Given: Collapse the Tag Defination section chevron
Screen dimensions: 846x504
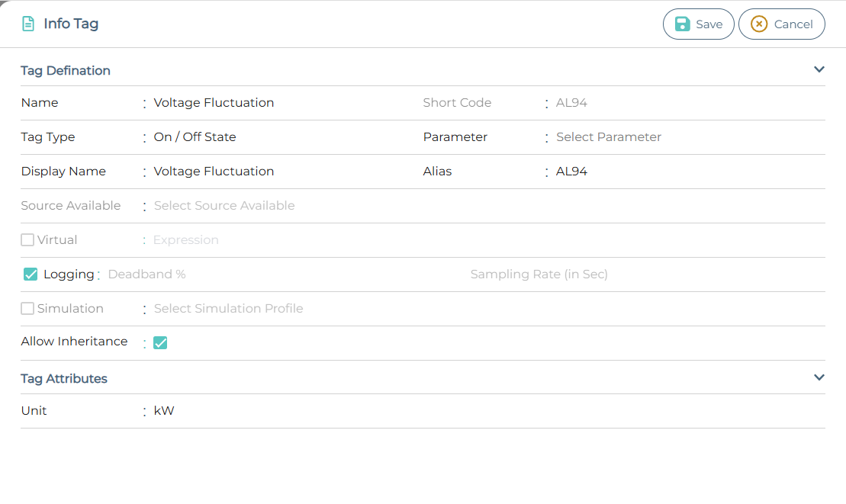Looking at the screenshot, I should (819, 69).
